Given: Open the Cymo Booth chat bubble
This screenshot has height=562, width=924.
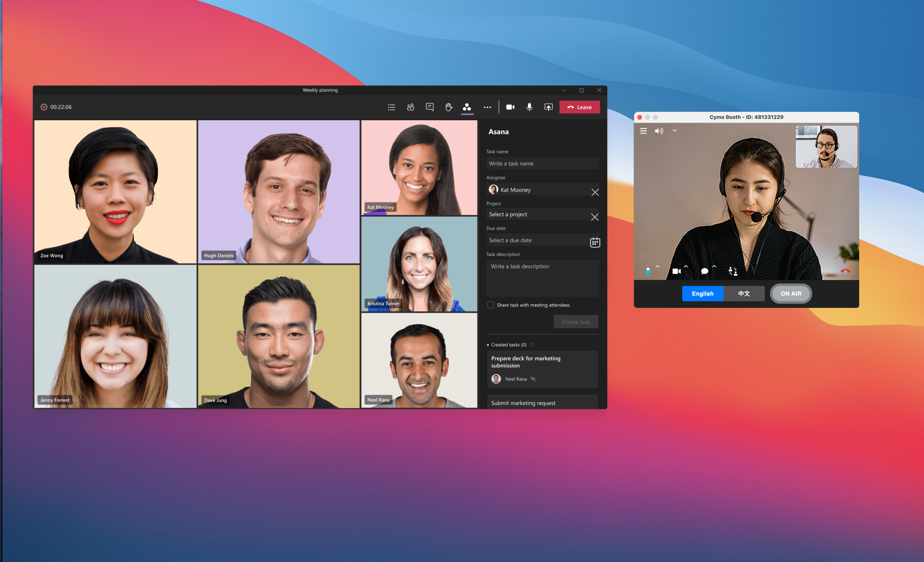Looking at the screenshot, I should [704, 271].
